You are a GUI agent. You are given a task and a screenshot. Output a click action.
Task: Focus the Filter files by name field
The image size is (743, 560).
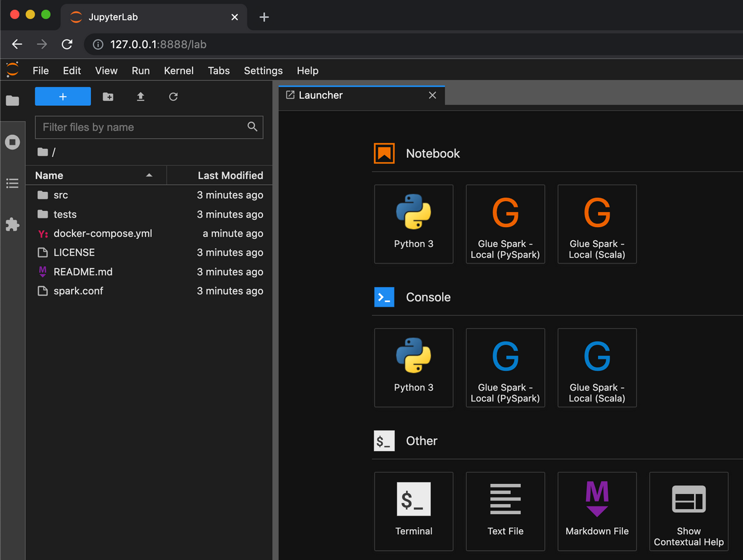pos(149,127)
